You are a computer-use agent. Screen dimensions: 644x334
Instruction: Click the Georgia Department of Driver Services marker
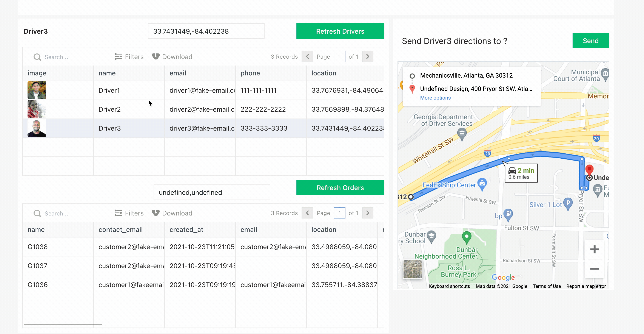pos(462,133)
